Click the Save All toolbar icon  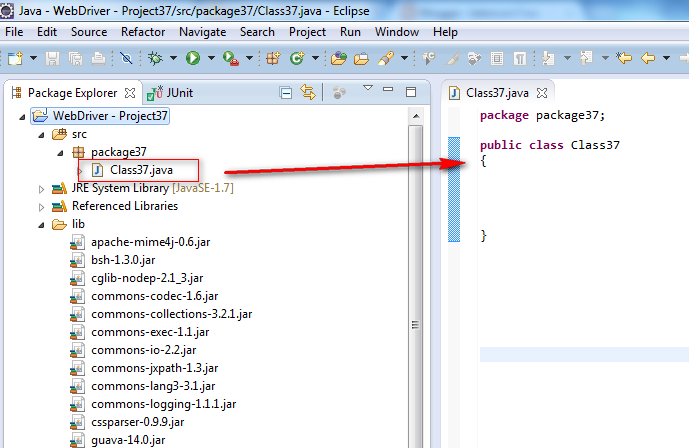(x=76, y=58)
